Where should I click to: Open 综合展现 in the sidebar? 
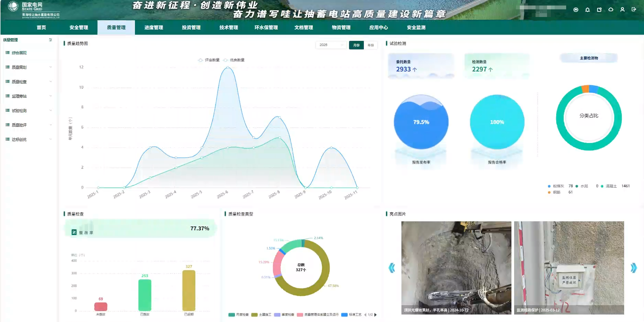[x=19, y=53]
